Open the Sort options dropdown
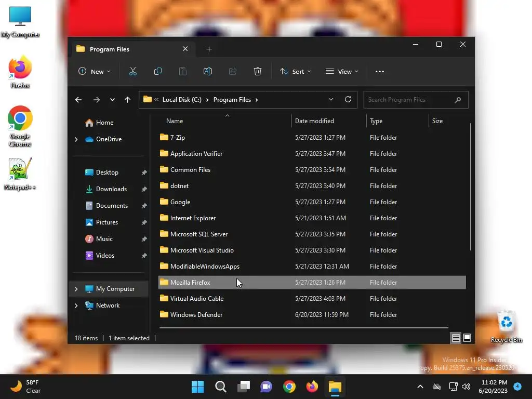 point(295,72)
